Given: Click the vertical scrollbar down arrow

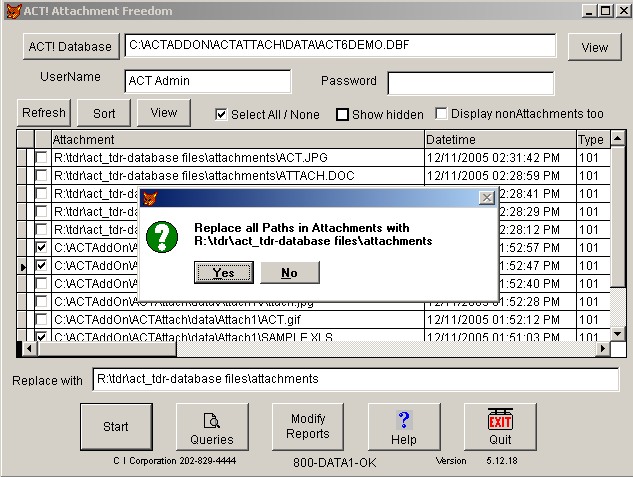Looking at the screenshot, I should (618, 333).
